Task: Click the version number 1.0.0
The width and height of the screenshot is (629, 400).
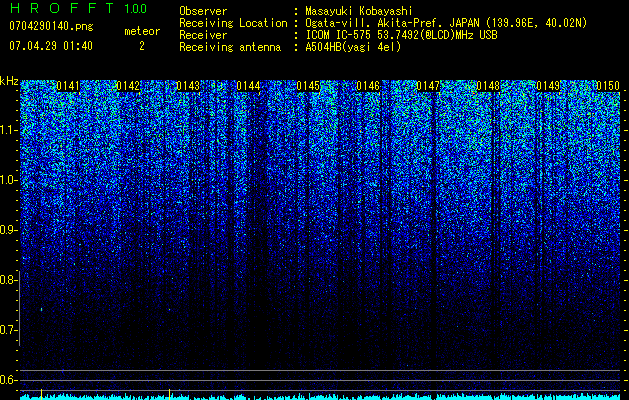Action: coord(136,9)
